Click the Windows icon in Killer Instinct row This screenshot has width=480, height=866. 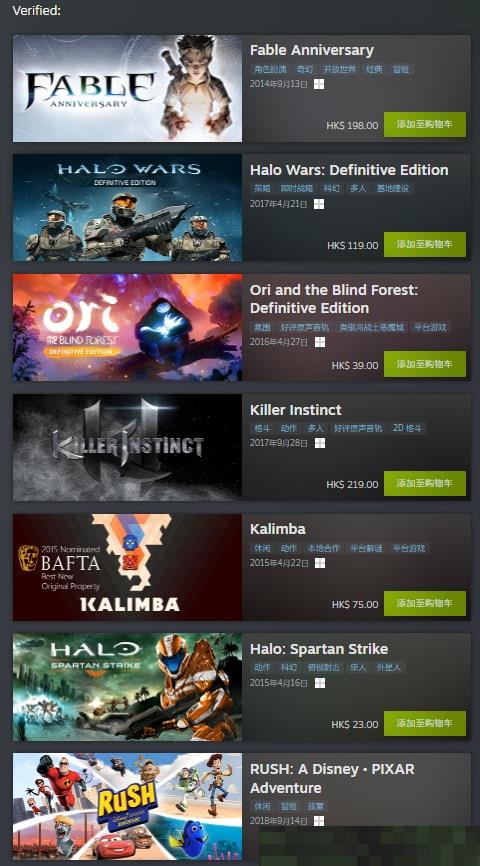(320, 443)
